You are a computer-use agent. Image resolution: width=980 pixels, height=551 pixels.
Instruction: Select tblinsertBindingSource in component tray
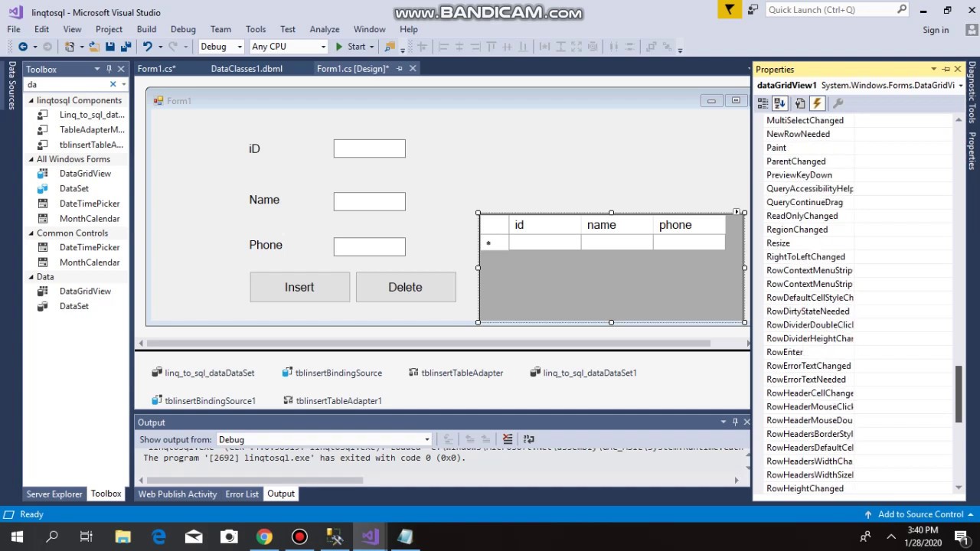click(x=332, y=373)
